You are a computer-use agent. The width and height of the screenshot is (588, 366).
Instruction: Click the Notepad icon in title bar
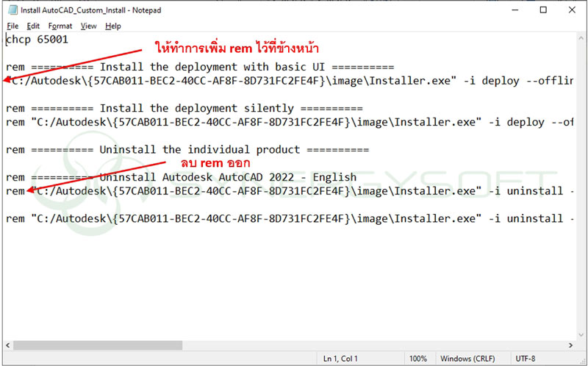[12, 10]
